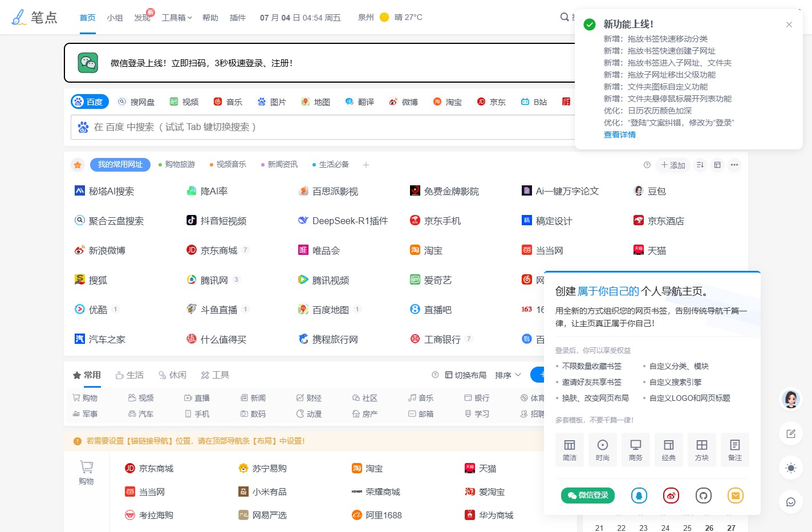Screen dimensions: 812x532
Task: Click the orange star favorites icon
Action: tap(78, 165)
